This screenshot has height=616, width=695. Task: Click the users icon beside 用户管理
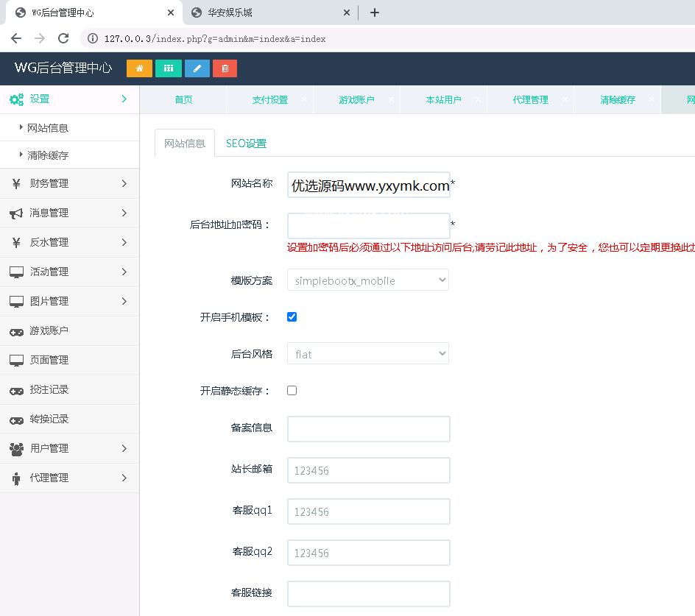pos(16,449)
